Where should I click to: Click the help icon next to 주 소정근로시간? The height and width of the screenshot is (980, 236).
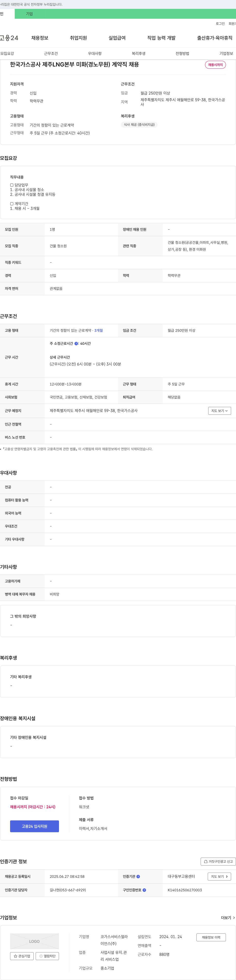[x=76, y=344]
